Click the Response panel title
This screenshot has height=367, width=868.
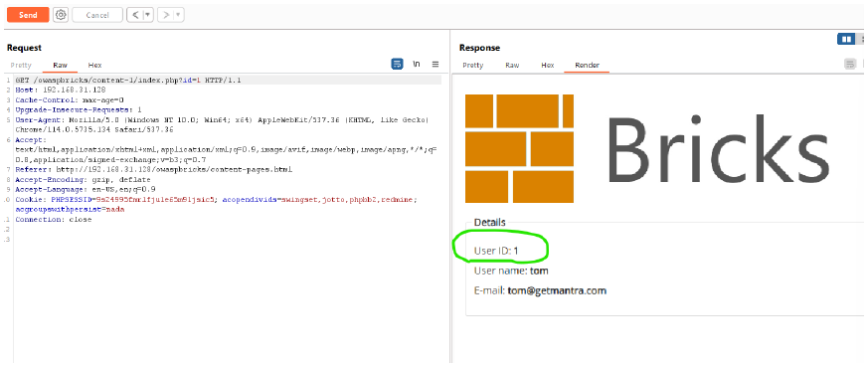click(479, 48)
